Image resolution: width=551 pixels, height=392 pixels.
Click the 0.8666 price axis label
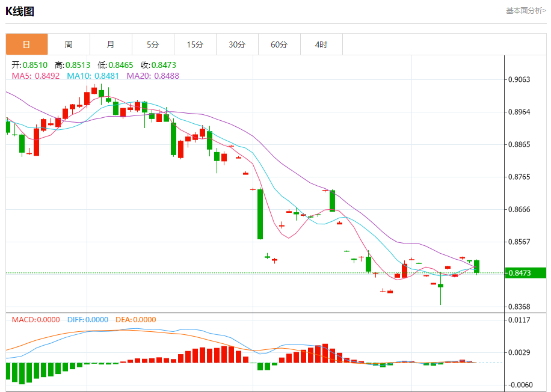click(x=519, y=209)
